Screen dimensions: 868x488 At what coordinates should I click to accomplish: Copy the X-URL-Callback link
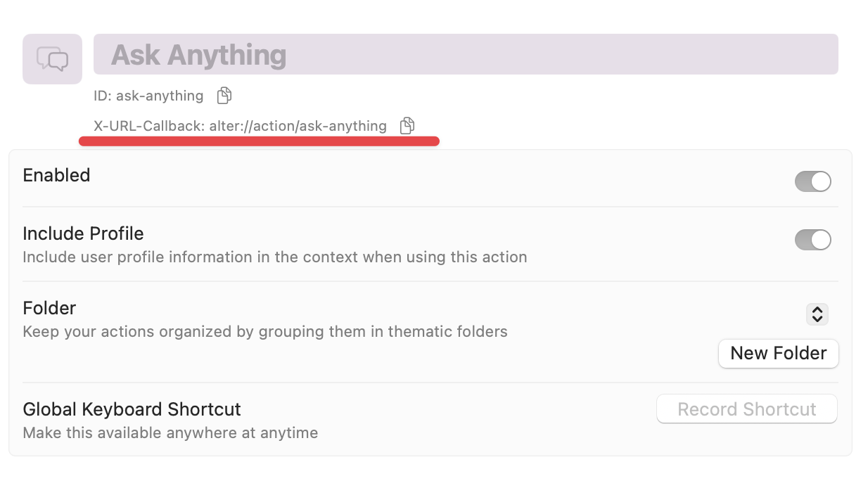click(407, 126)
